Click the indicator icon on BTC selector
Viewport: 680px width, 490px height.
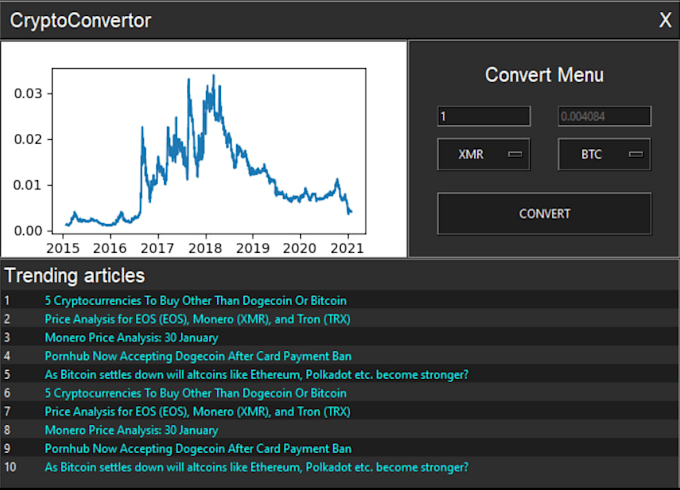[636, 154]
